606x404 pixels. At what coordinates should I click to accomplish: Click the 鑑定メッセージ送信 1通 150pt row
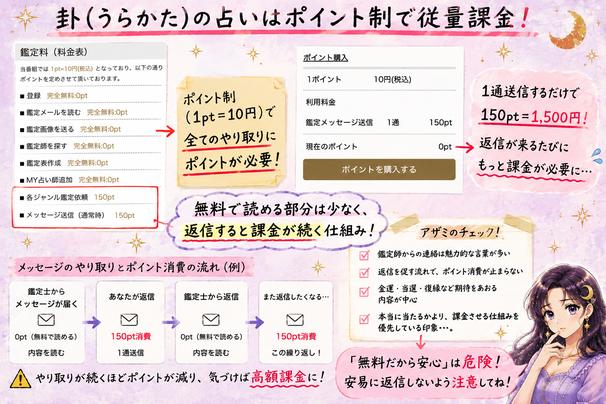pyautogui.click(x=380, y=123)
